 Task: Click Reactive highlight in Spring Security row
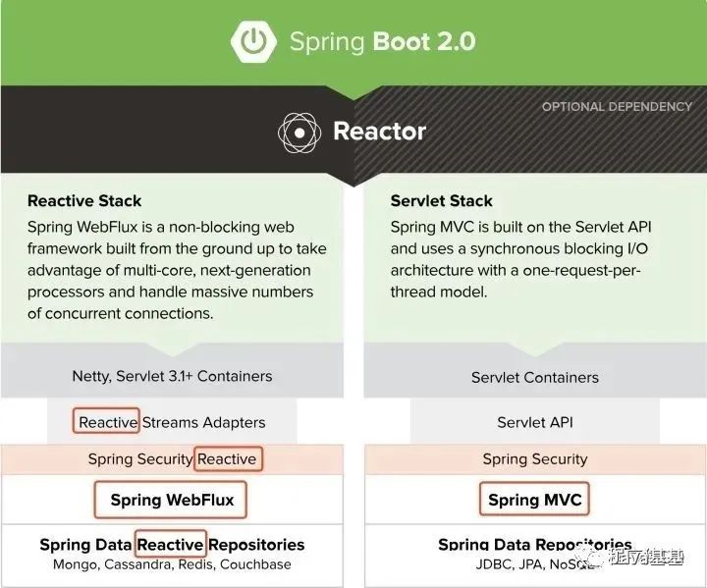pos(228,459)
